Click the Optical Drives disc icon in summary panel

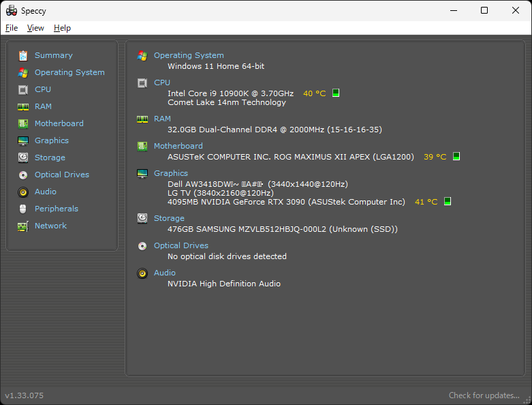click(x=142, y=245)
